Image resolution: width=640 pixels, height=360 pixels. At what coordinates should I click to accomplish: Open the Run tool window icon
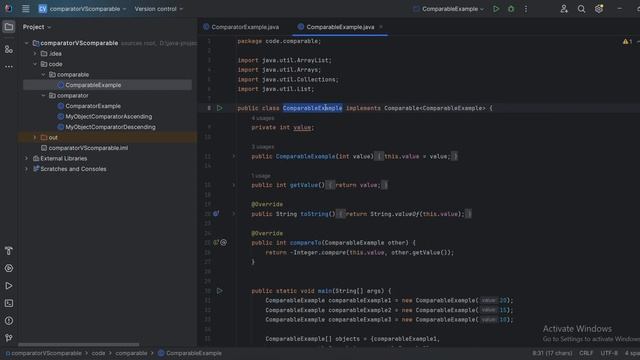coord(9,286)
